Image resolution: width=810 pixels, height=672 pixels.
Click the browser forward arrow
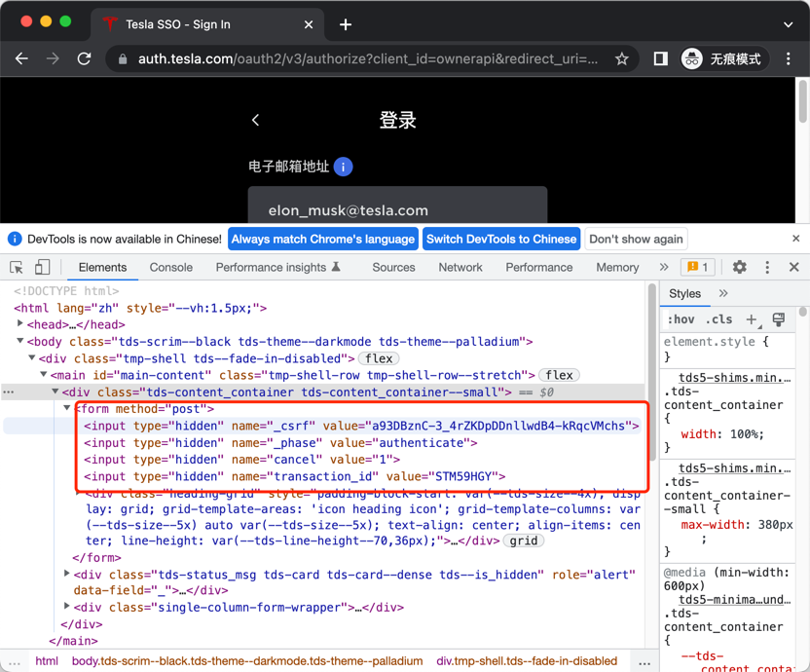[53, 59]
